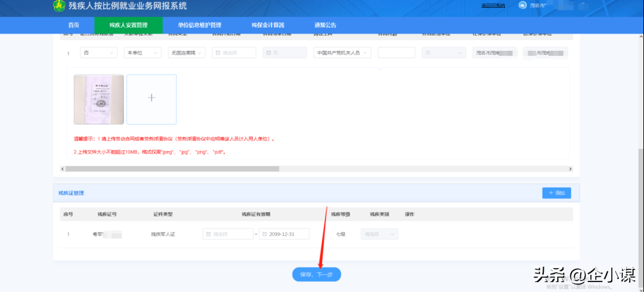Click calendar icon beside 2099-12-31 date

265,234
